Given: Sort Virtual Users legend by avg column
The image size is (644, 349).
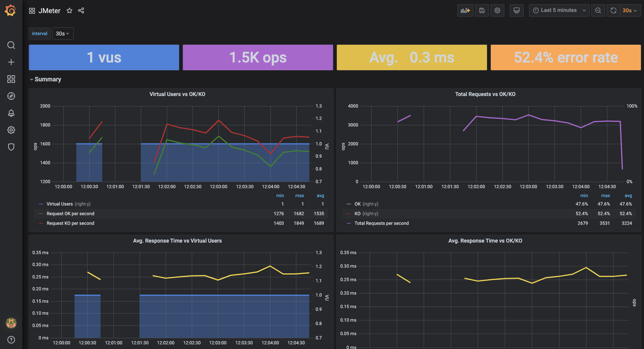Looking at the screenshot, I should pyautogui.click(x=320, y=196).
